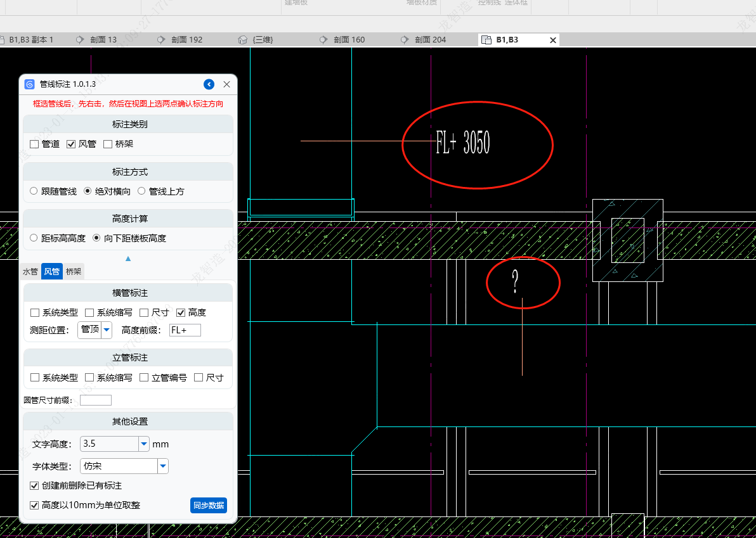The width and height of the screenshot is (756, 538).
Task: Uncheck the 风管 annotation category checkbox
Action: pos(71,144)
